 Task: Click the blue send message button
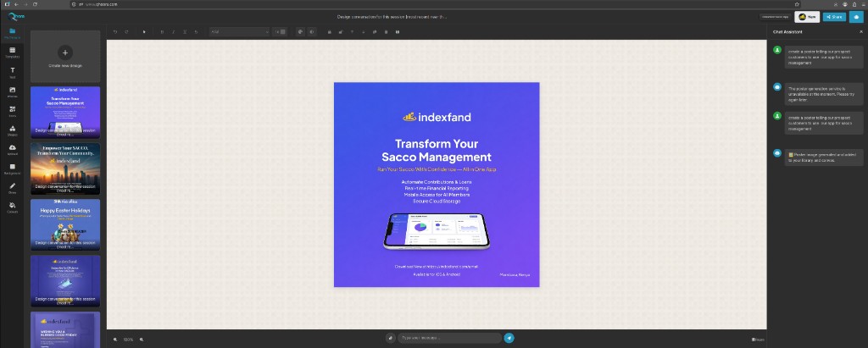pos(509,338)
